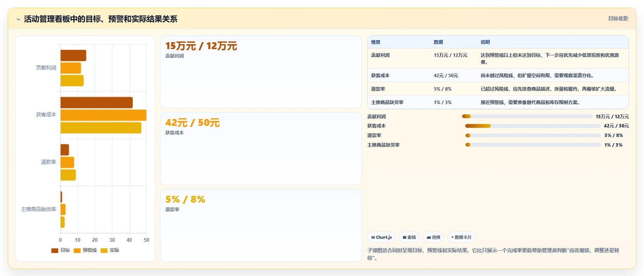
Task: Click the orange 预警线 bar for 主推商品缺货率
Action: pyautogui.click(x=63, y=210)
